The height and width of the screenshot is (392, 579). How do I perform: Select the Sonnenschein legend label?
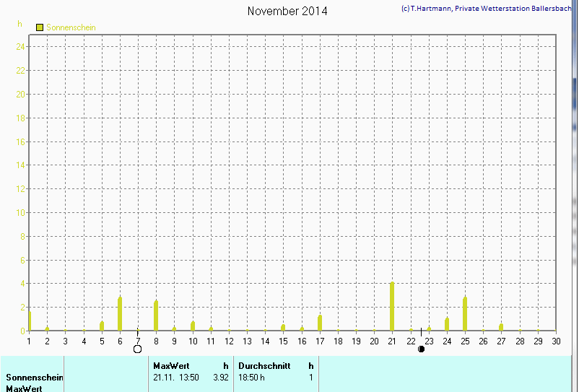click(71, 27)
